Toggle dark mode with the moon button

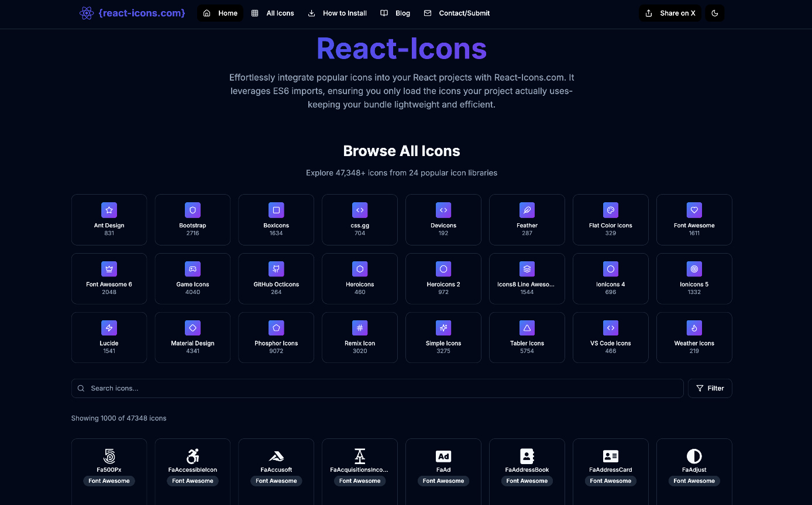coord(715,13)
